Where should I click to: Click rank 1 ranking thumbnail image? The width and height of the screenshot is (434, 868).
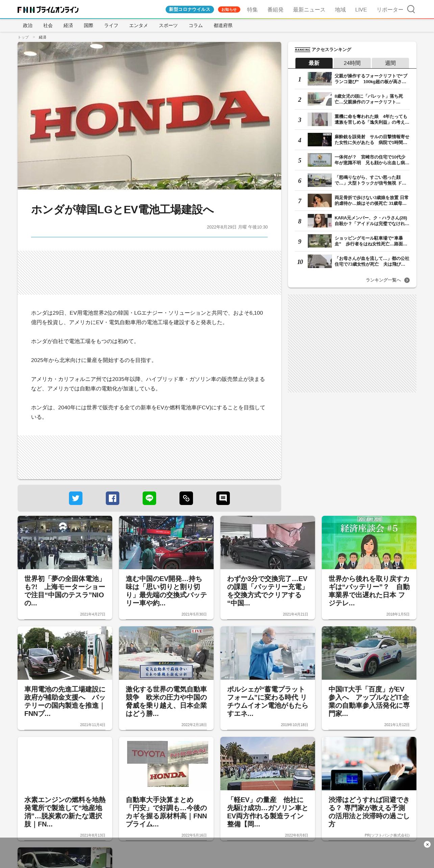pos(320,79)
